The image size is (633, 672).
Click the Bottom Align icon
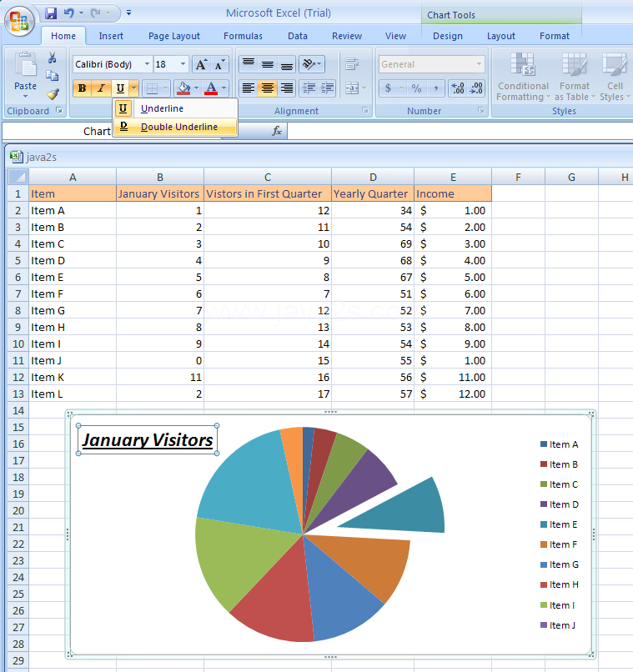click(x=286, y=64)
